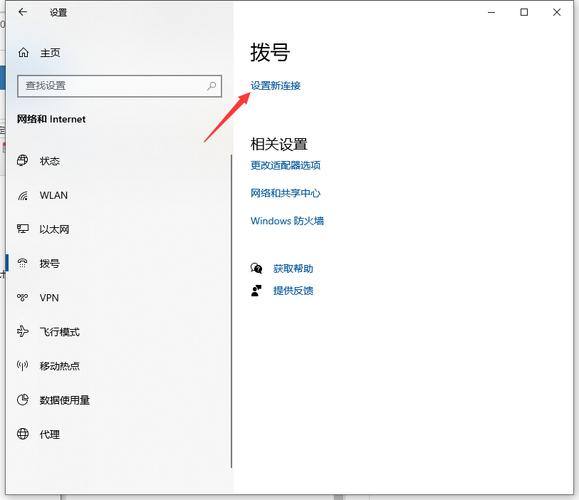Click the sidebar vertical scrollbar
Image resolution: width=579 pixels, height=500 pixels.
[x=232, y=311]
